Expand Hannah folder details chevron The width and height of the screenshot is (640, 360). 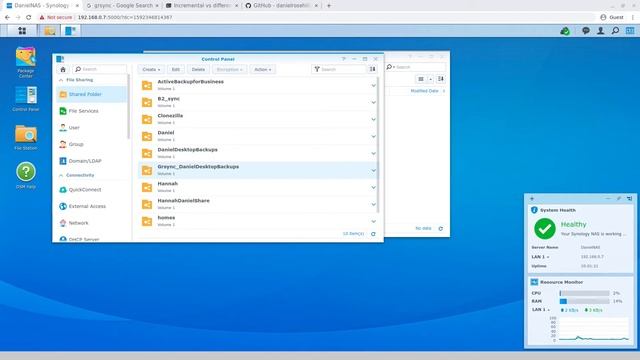click(373, 187)
